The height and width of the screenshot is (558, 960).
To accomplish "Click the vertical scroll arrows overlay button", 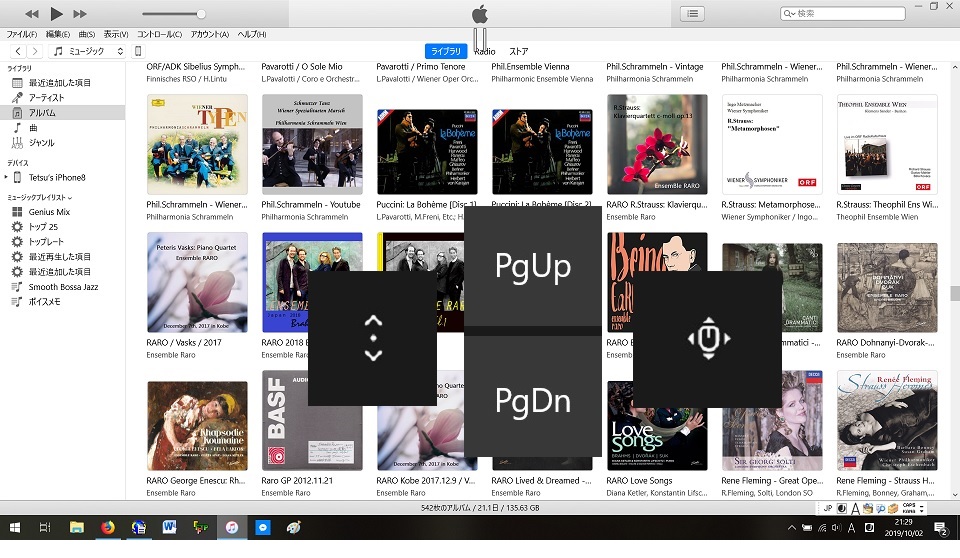I will click(373, 338).
